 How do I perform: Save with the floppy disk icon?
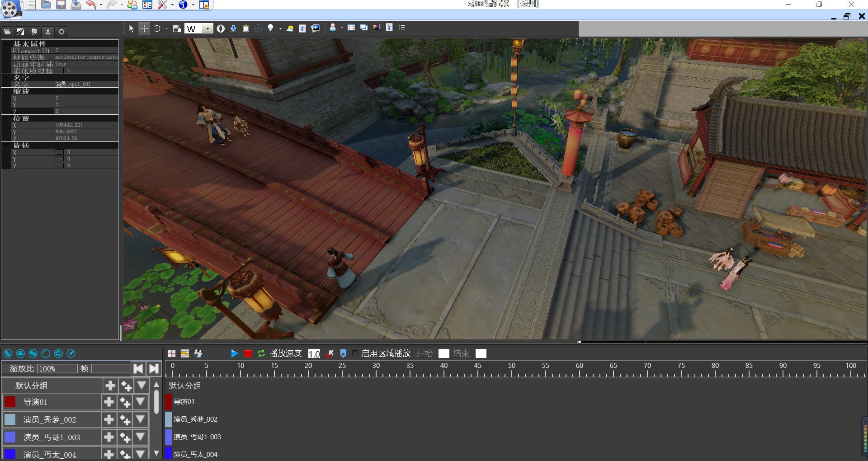(61, 5)
